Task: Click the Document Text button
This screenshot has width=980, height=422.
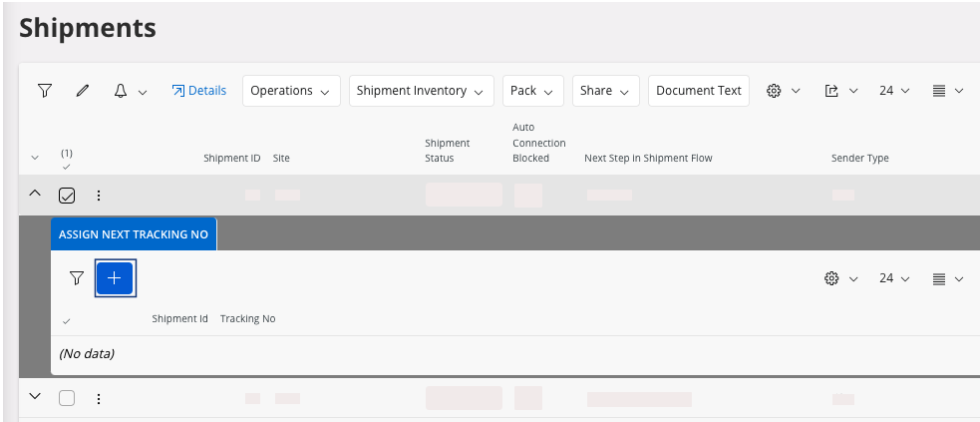Action: [698, 91]
